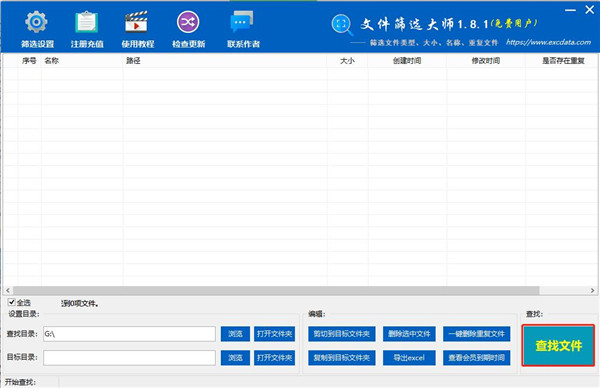This screenshot has height=388, width=600.
Task: Click the magnifier app logo icon
Action: click(342, 25)
